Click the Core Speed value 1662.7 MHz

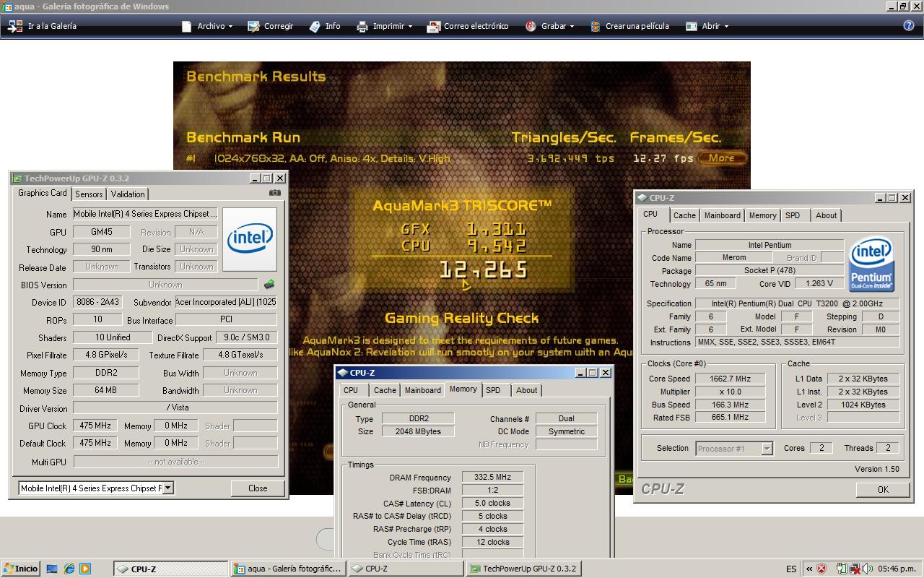(730, 379)
